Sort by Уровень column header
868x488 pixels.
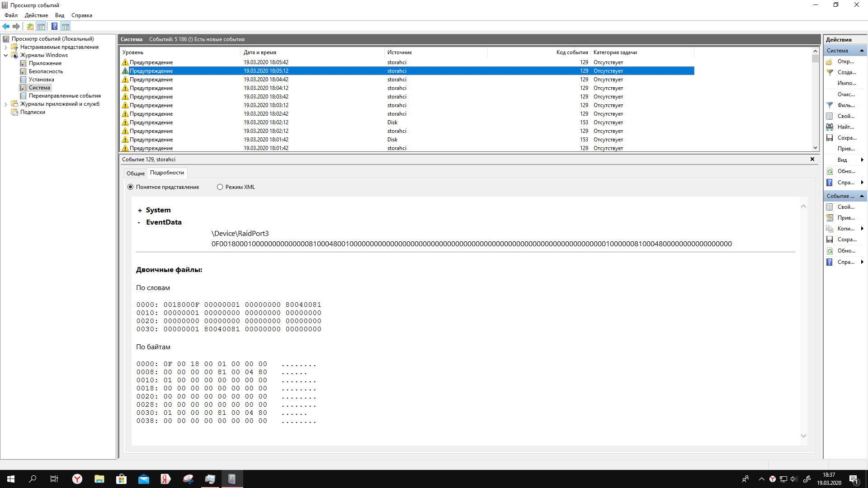click(180, 52)
